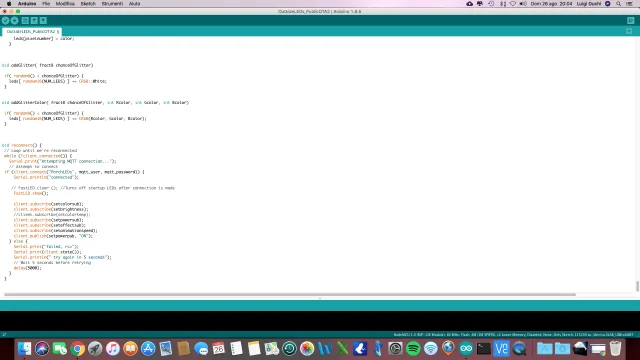Open the Strumenti menu
This screenshot has width=640, height=360.
[112, 4]
